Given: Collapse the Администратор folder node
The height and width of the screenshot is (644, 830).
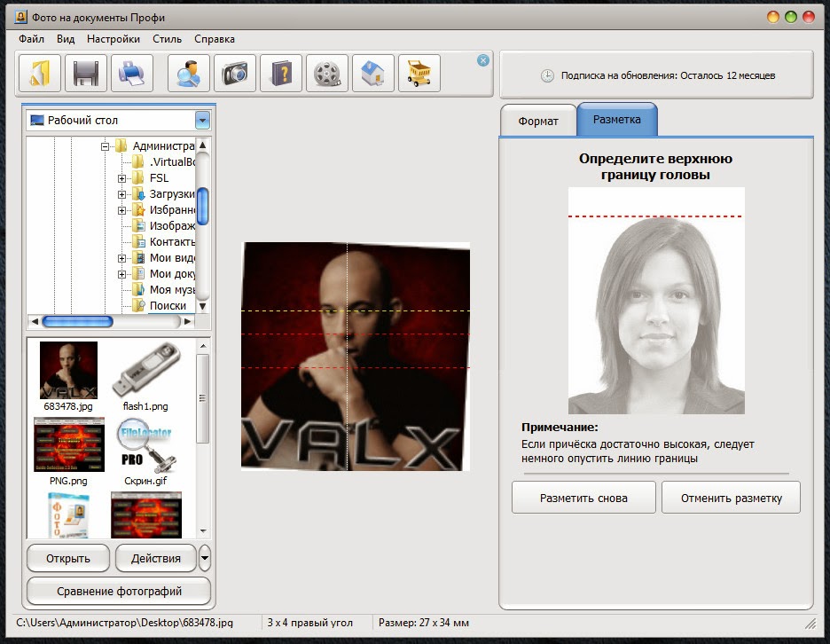Looking at the screenshot, I should (x=105, y=146).
